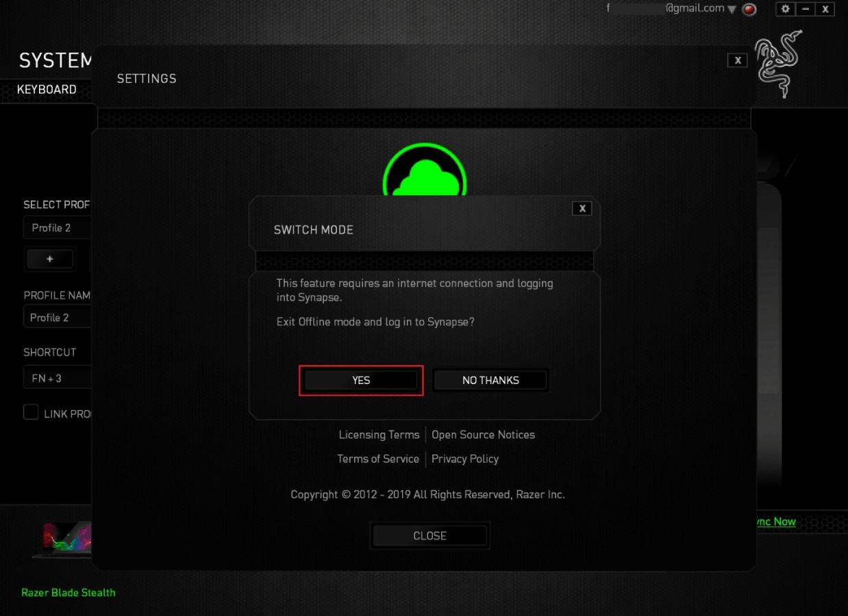Viewport: 848px width, 616px height.
Task: Open the Licensing Terms link
Action: pos(379,435)
